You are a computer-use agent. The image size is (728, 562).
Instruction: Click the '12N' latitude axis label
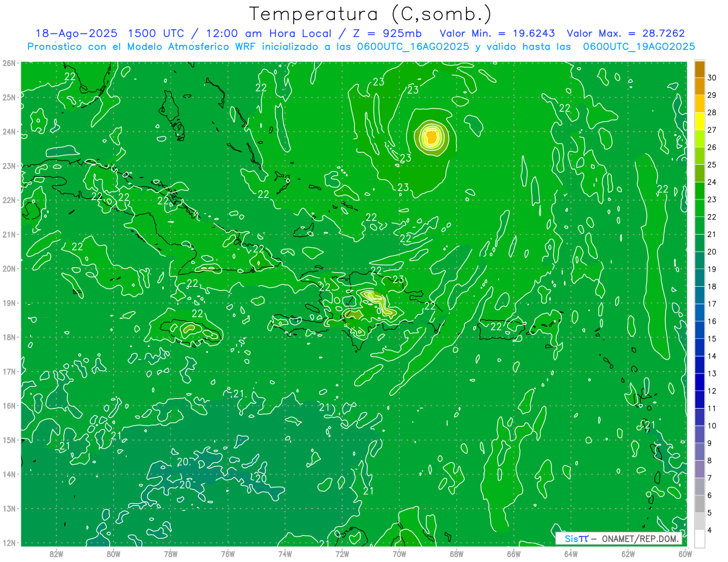[8, 543]
